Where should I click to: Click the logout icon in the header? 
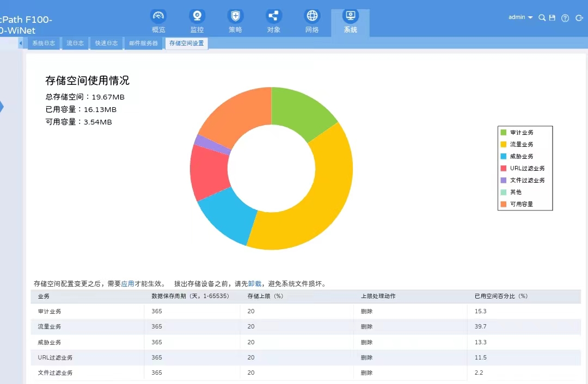(579, 18)
